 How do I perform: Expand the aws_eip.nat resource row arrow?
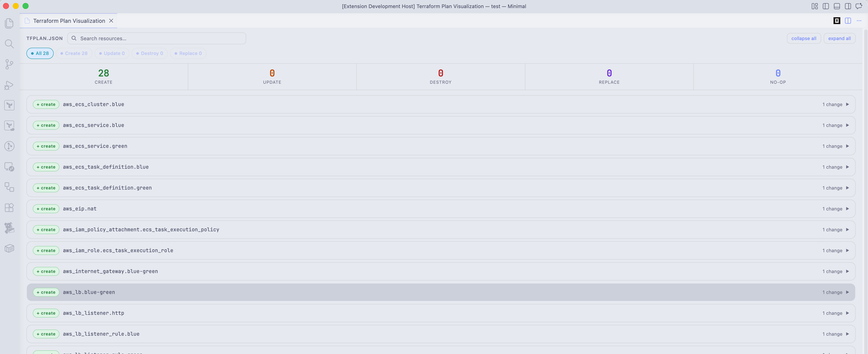pyautogui.click(x=847, y=209)
